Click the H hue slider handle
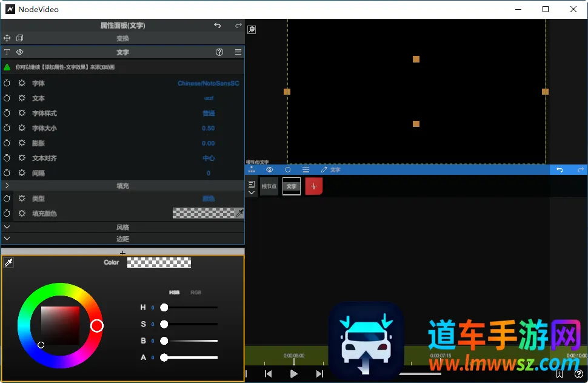 point(164,308)
